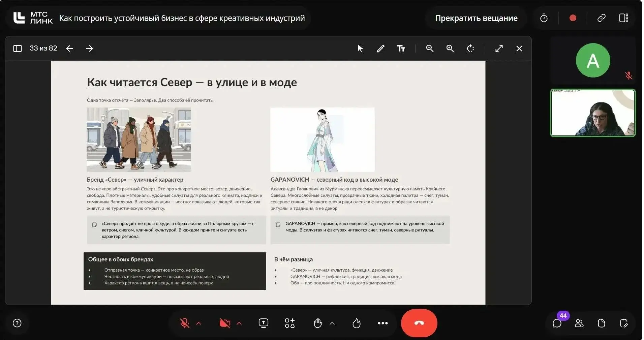Zoom out the presentation slide
The image size is (644, 340).
tap(430, 49)
